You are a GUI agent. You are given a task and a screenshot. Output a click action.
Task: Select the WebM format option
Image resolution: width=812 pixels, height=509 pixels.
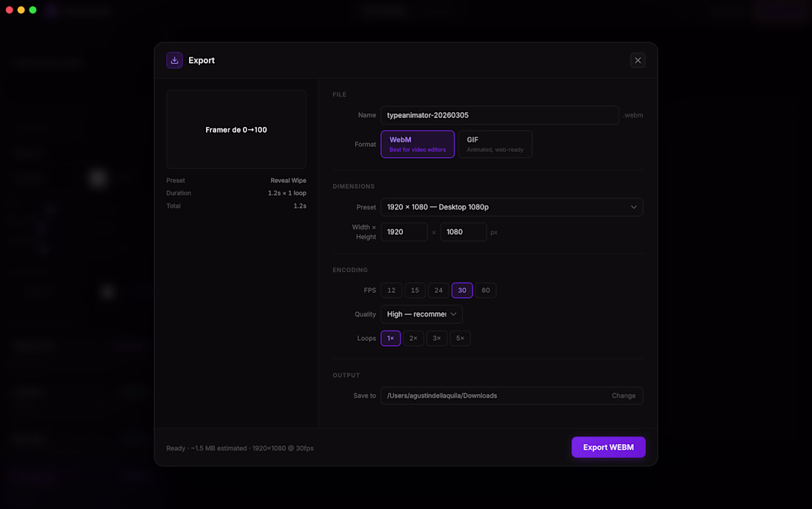click(417, 144)
